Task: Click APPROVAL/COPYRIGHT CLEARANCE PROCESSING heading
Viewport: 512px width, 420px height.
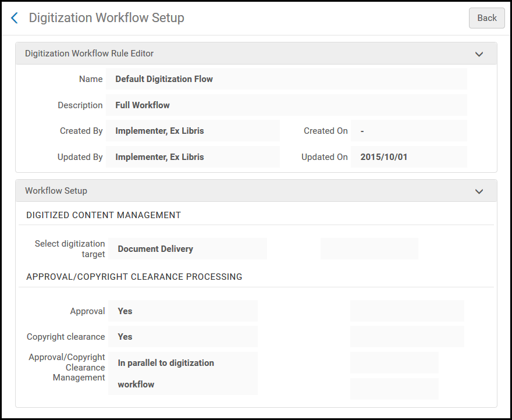Action: tap(134, 277)
